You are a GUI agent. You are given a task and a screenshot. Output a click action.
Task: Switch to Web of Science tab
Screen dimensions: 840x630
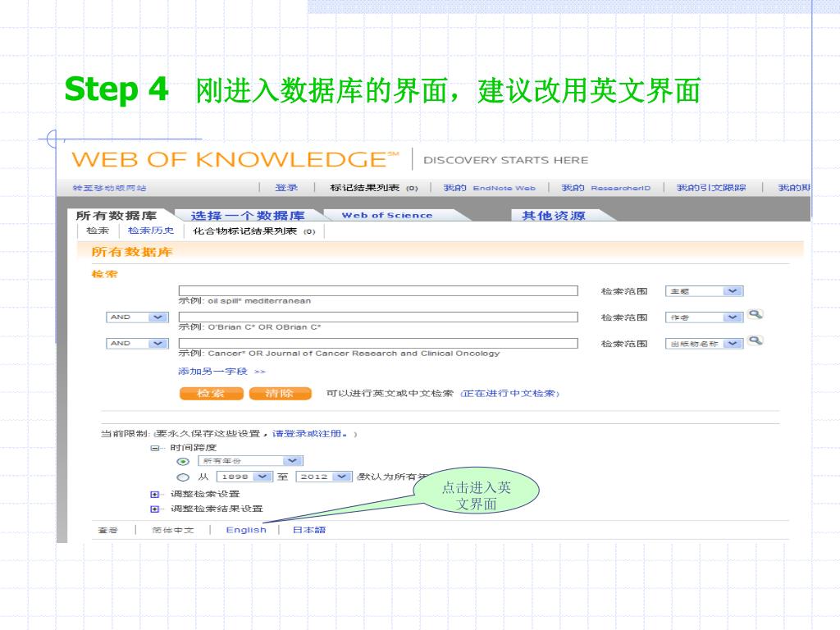point(387,216)
